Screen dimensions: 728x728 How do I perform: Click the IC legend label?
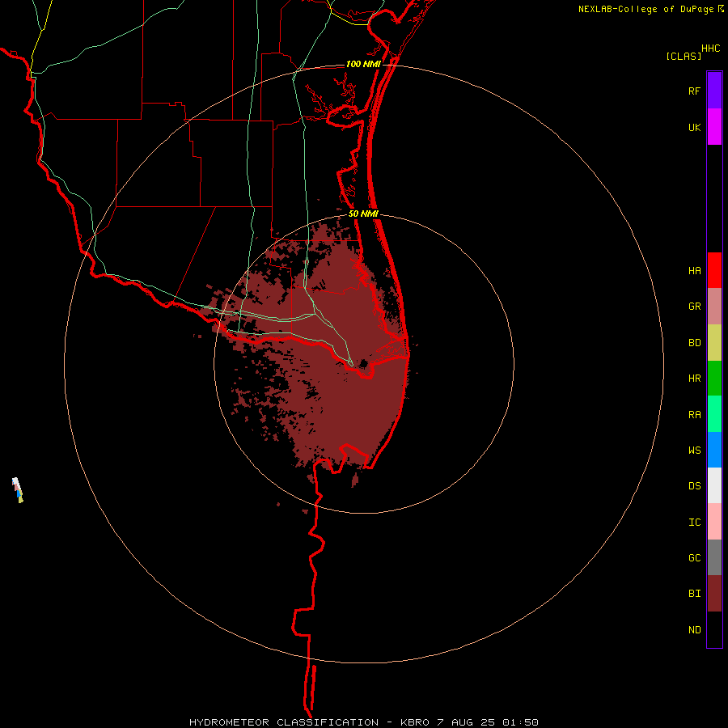694,523
